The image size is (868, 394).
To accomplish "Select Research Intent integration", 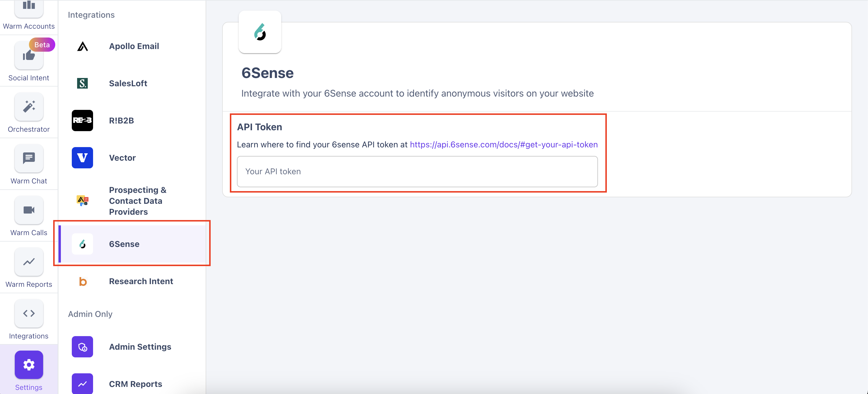I will pos(141,281).
